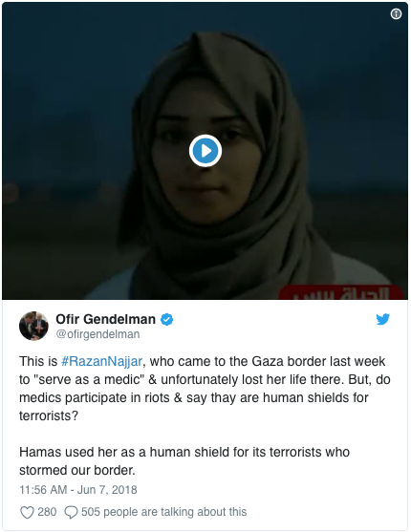
Task: Click the blue verified badge
Action: (x=166, y=320)
